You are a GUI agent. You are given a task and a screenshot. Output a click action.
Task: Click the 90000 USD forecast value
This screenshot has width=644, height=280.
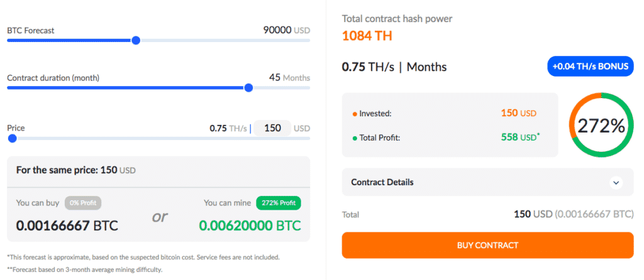coord(287,30)
